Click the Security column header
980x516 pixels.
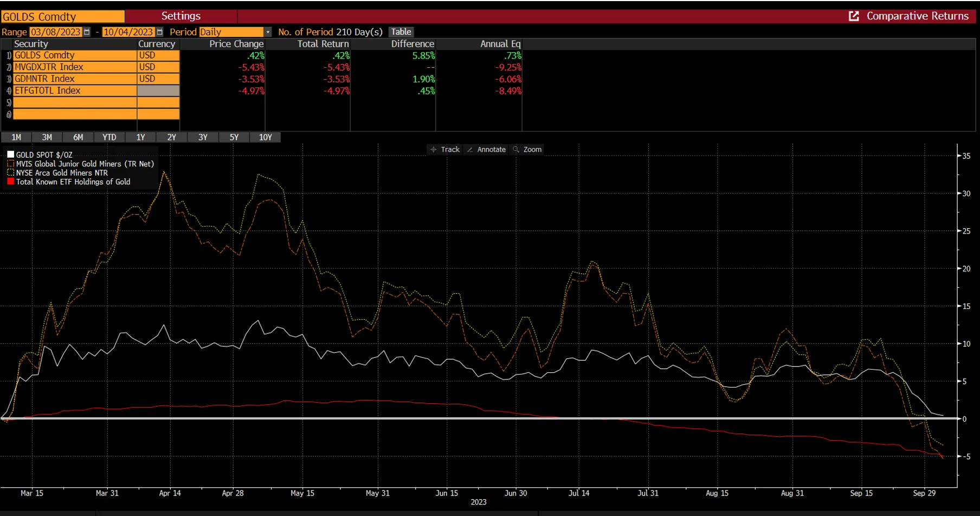tap(31, 44)
